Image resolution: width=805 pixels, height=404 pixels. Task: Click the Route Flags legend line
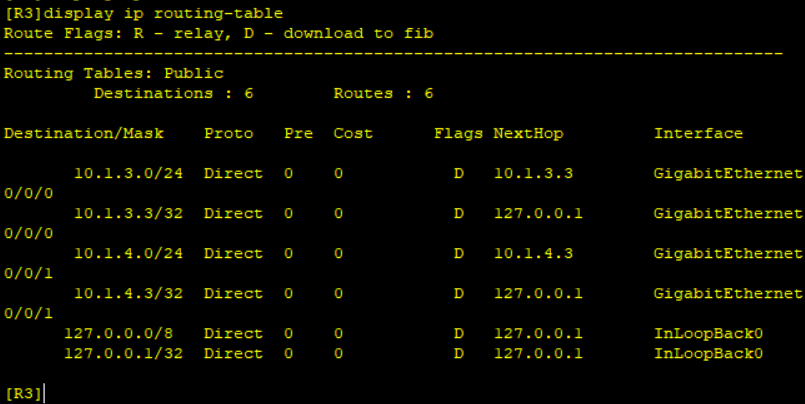(219, 33)
